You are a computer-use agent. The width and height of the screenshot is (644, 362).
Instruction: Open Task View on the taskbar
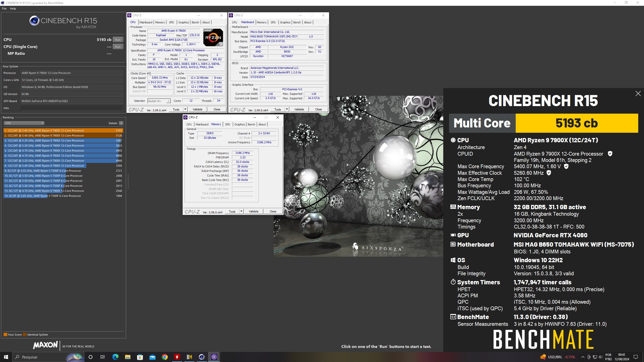pos(103,357)
